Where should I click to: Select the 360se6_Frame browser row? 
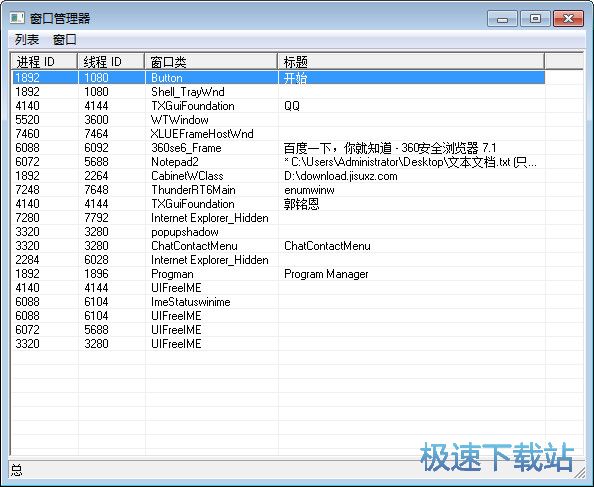pyautogui.click(x=278, y=148)
